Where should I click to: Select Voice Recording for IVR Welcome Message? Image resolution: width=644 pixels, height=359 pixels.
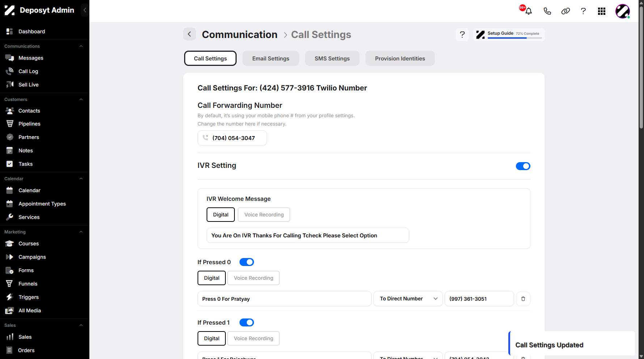pos(264,215)
